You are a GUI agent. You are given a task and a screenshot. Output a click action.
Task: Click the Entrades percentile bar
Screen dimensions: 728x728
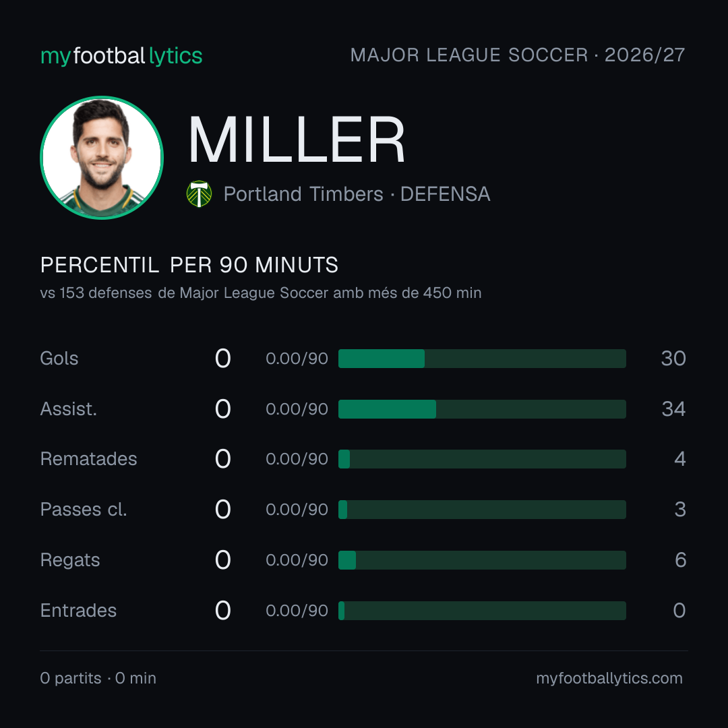(482, 611)
